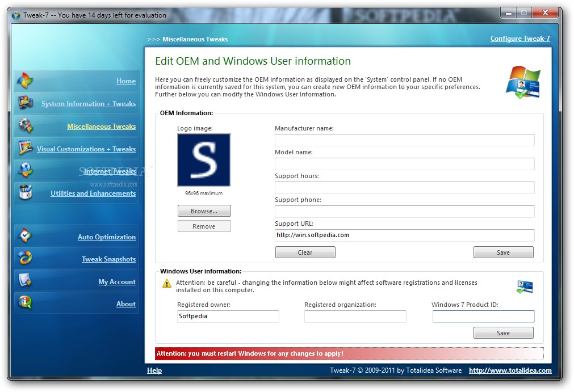Click the Browse... logo button

tap(204, 211)
